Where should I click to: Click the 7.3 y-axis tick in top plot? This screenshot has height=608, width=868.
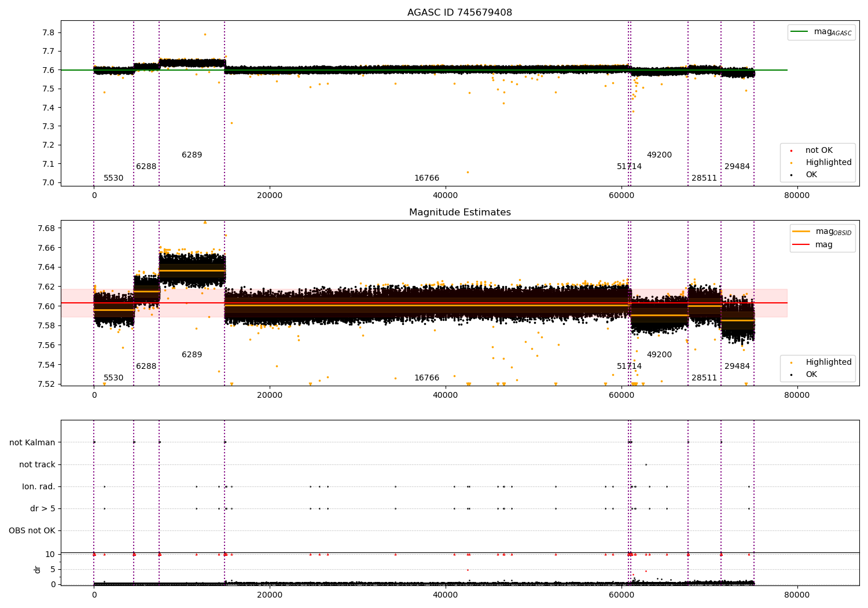pyautogui.click(x=49, y=127)
